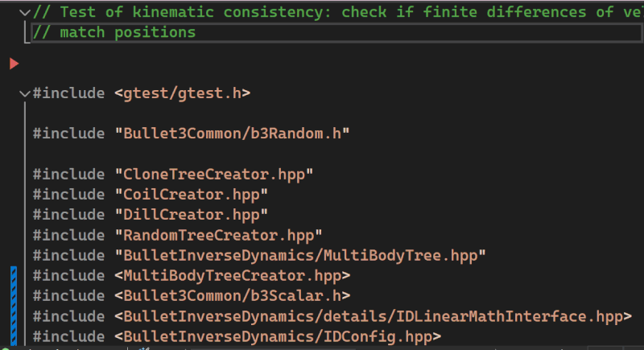This screenshot has width=644, height=350.
Task: Click the blue change bar beside IDConfig.hpp line
Action: (x=14, y=336)
